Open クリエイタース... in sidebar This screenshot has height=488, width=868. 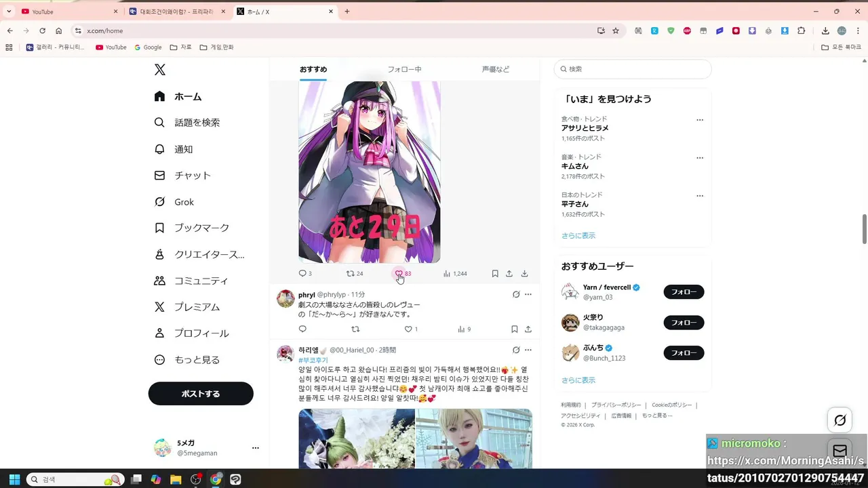point(199,255)
